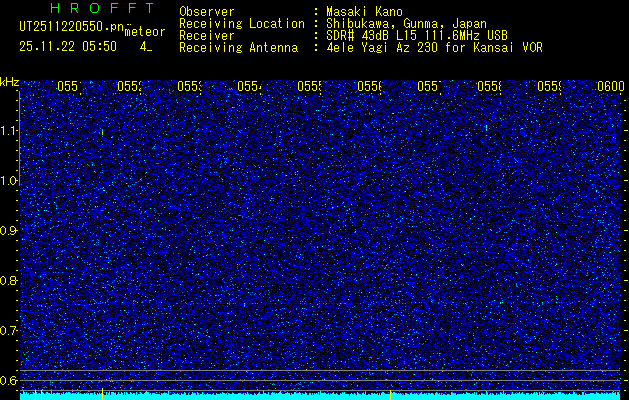Click the 0555 time label
629x400 pixels.
tap(309, 86)
